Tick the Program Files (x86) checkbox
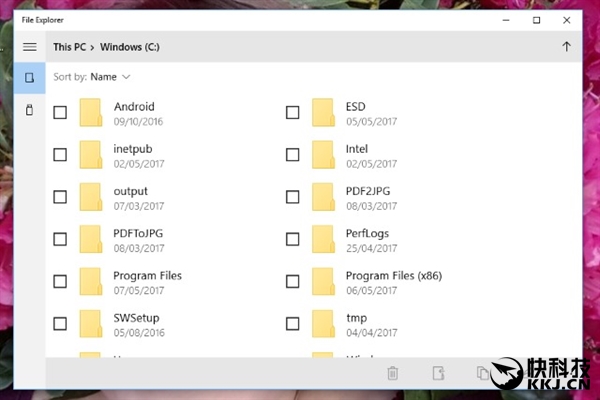Screen dimensions: 600x400 click(293, 282)
